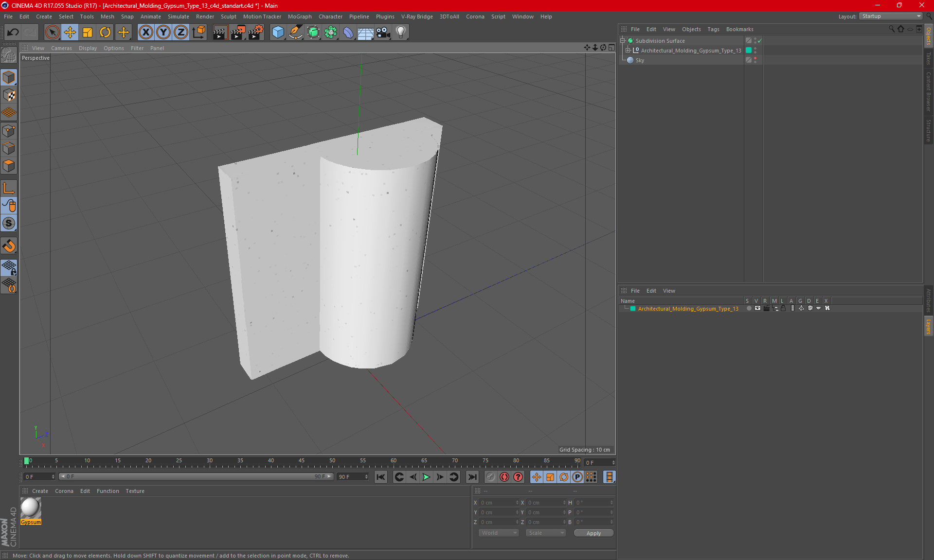Image resolution: width=934 pixels, height=560 pixels.
Task: Toggle coordinate system icon
Action: coord(198,33)
